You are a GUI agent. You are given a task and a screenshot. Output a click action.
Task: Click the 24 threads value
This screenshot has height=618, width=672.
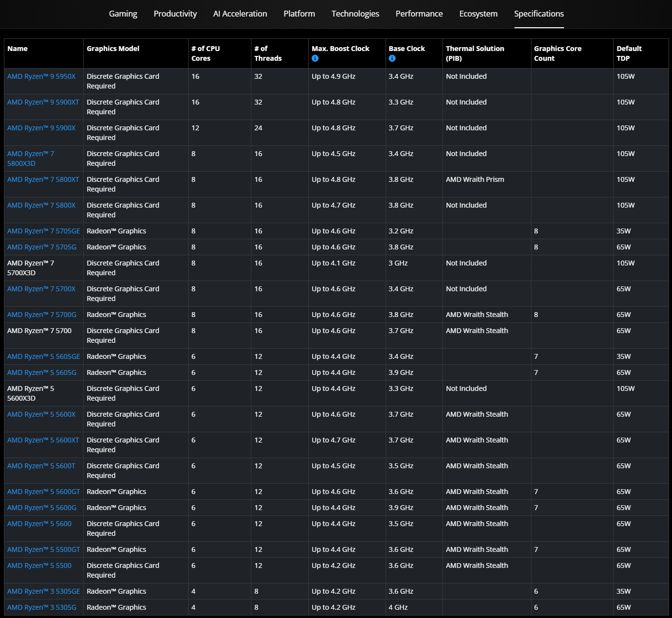point(258,128)
